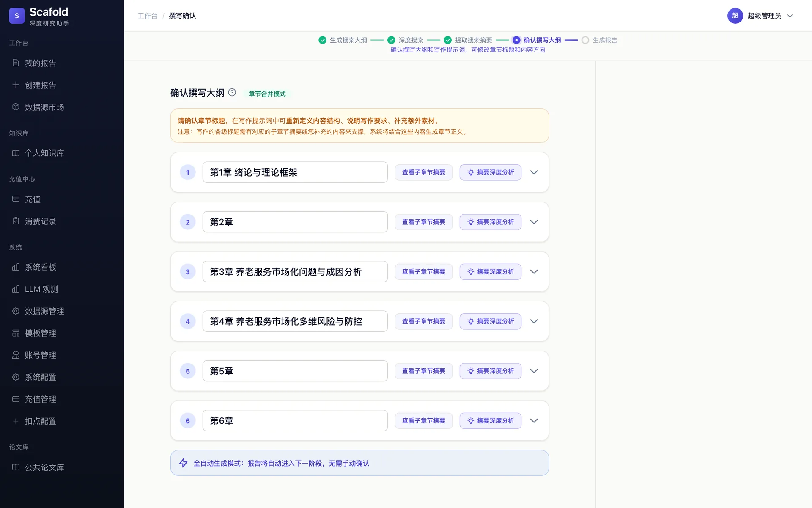Edit the 第4章 养老服务市场化多维风险与防控 title field

pos(295,321)
